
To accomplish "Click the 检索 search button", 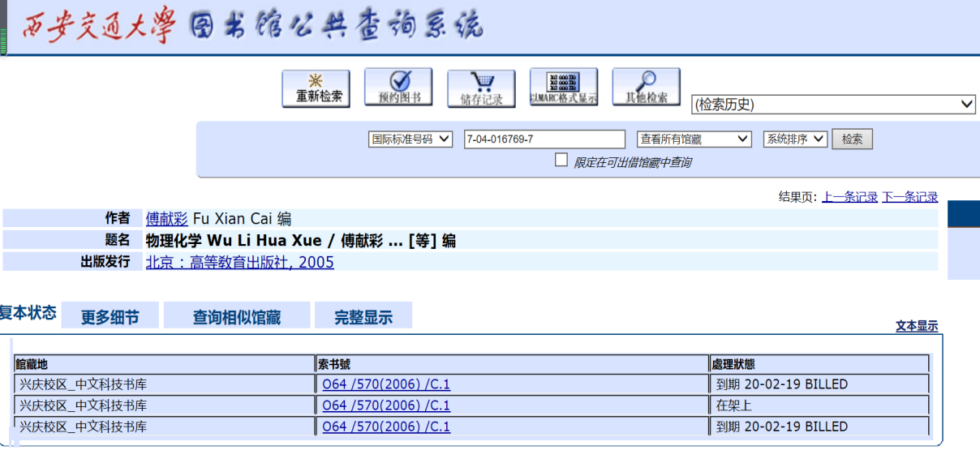I will (852, 139).
